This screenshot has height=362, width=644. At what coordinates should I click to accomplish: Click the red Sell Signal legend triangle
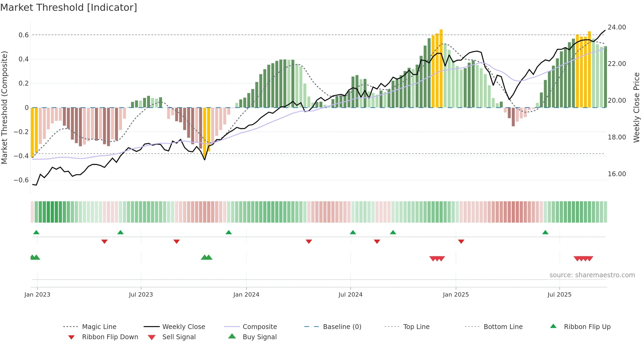coord(152,337)
